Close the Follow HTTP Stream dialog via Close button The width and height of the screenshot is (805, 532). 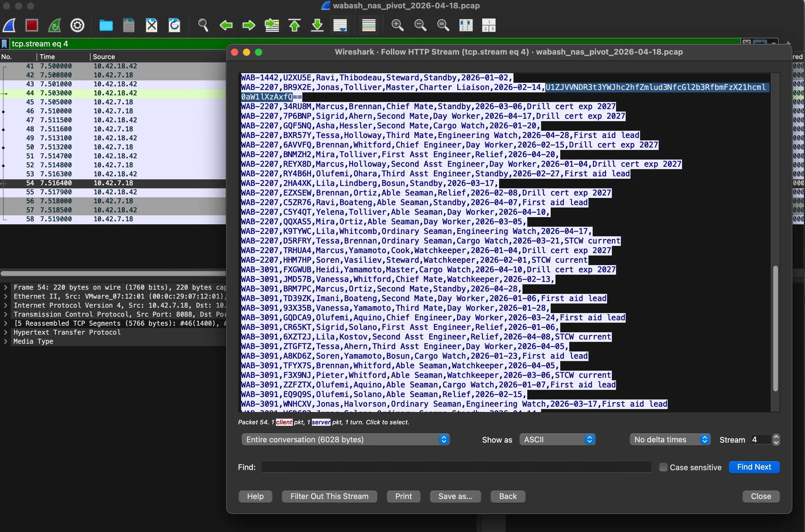761,496
